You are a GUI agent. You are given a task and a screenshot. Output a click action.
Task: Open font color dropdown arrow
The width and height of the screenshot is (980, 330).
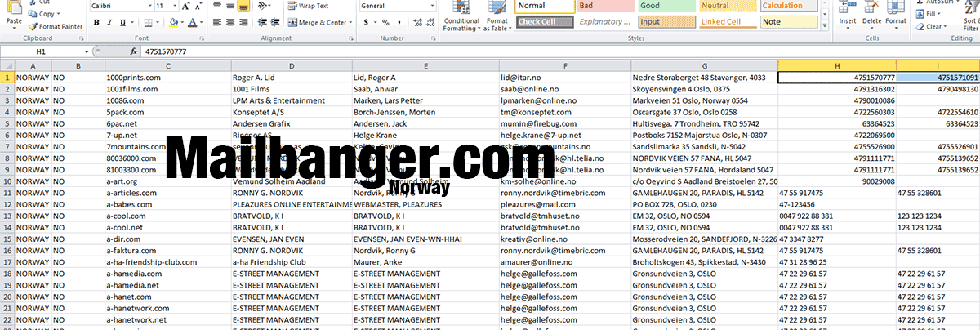[201, 22]
